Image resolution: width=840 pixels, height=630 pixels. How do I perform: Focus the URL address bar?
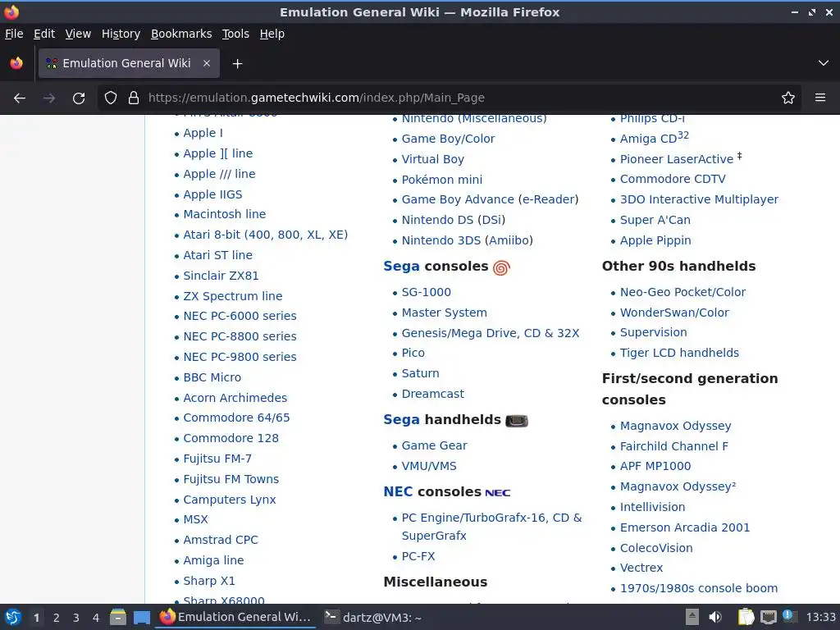(x=449, y=98)
